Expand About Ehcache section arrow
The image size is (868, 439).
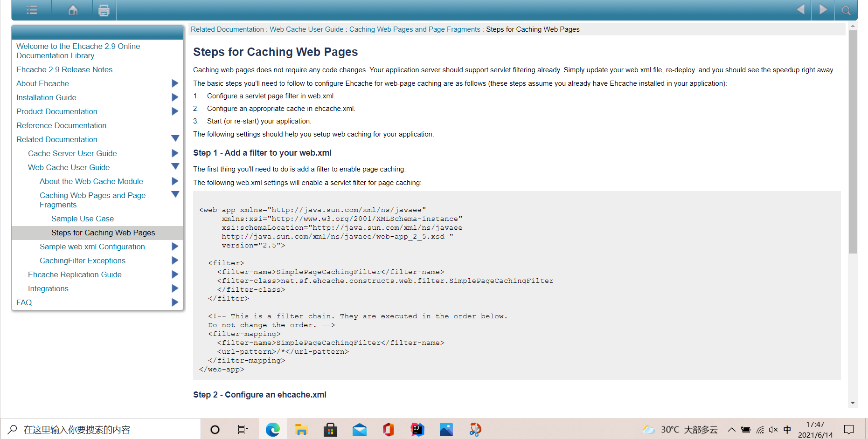point(175,83)
